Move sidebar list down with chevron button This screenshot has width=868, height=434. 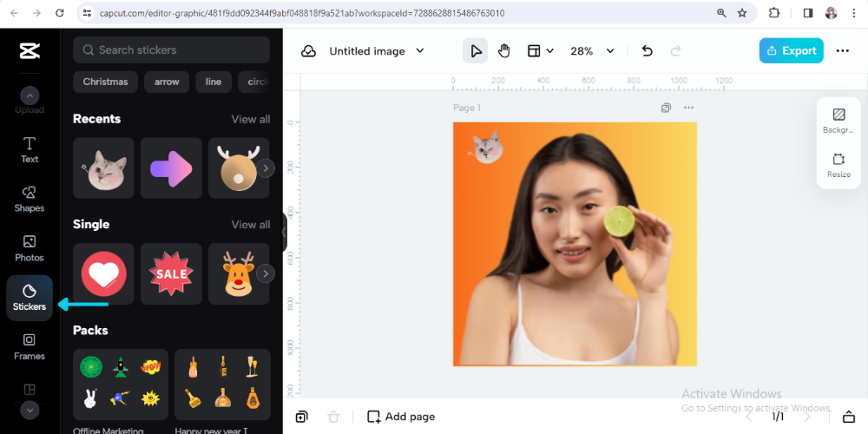click(30, 411)
